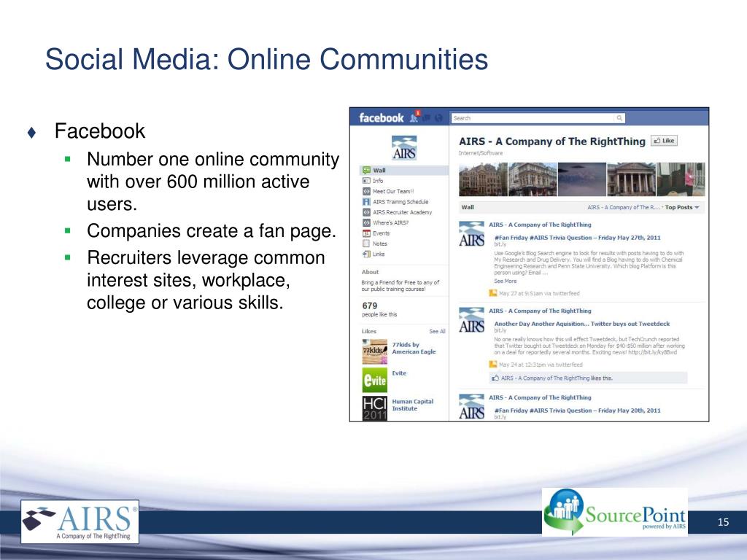Viewport: 747px width, 560px height.
Task: Click the SourcePoint logo in slide footer
Action: pos(614,512)
